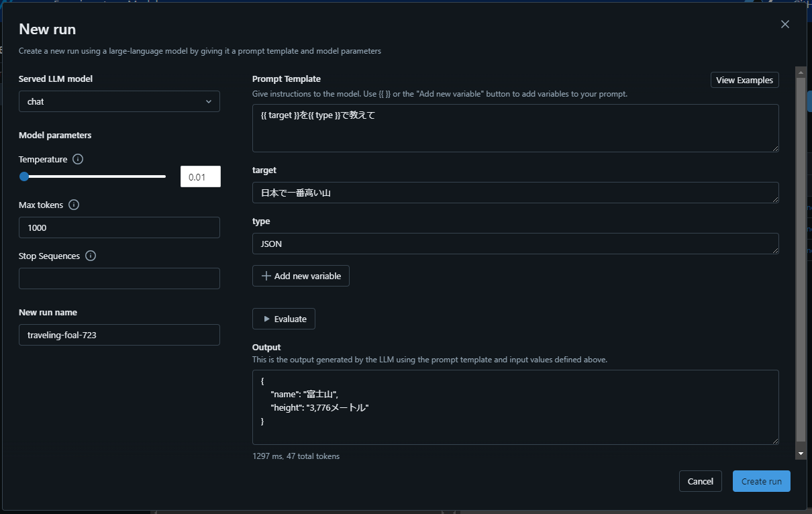Click Create run to save the run
The height and width of the screenshot is (514, 812).
pos(761,481)
